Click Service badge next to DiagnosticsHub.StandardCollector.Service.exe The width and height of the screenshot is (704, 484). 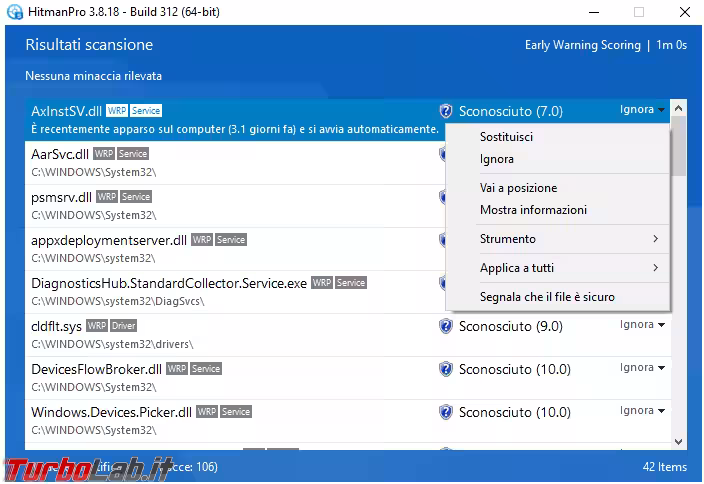click(351, 283)
